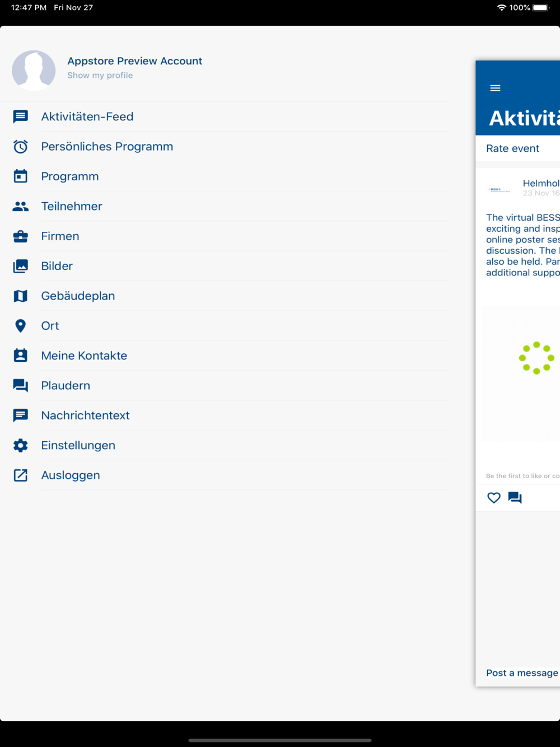Tap the BESSY logo thumbnail in the post
The width and height of the screenshot is (560, 747).
[x=500, y=190]
